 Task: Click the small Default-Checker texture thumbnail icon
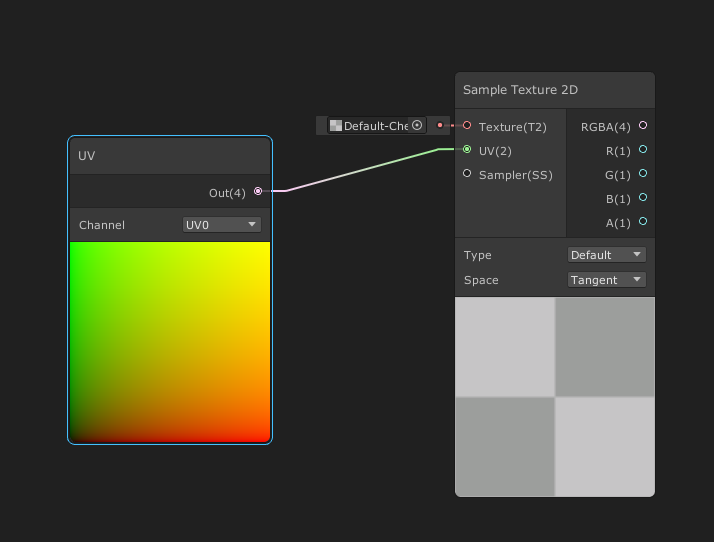coord(336,126)
